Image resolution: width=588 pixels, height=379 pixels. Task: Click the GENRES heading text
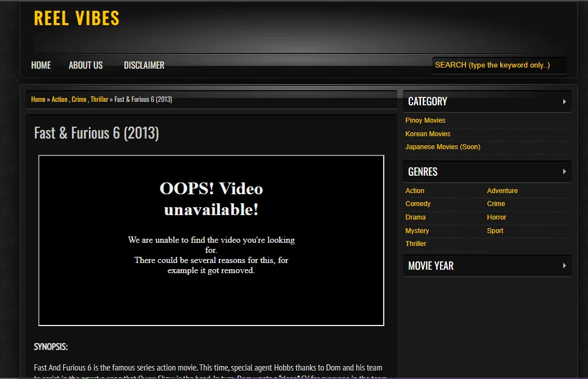[423, 172]
